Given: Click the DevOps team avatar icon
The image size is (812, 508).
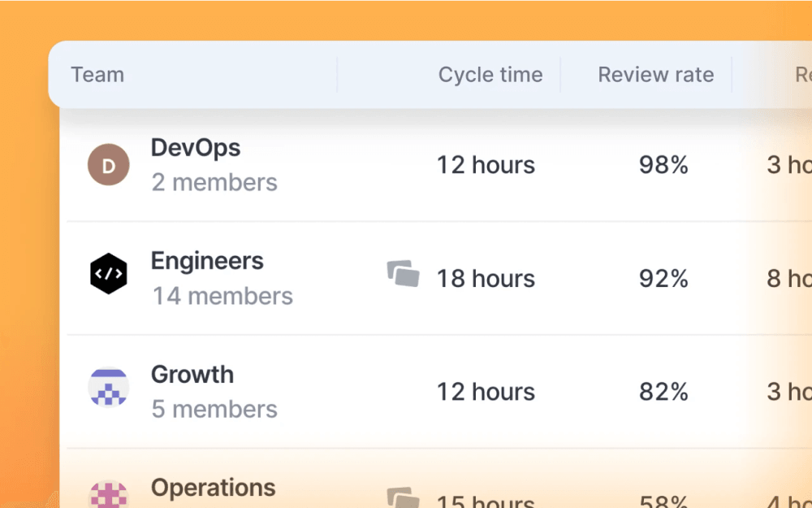Looking at the screenshot, I should point(109,164).
